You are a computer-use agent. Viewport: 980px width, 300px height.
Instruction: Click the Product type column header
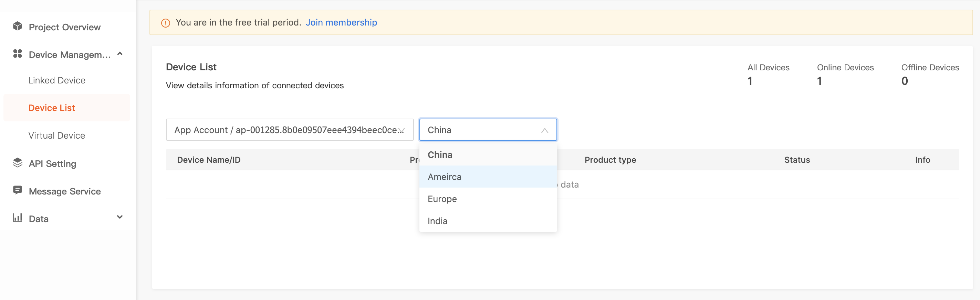[x=610, y=160]
